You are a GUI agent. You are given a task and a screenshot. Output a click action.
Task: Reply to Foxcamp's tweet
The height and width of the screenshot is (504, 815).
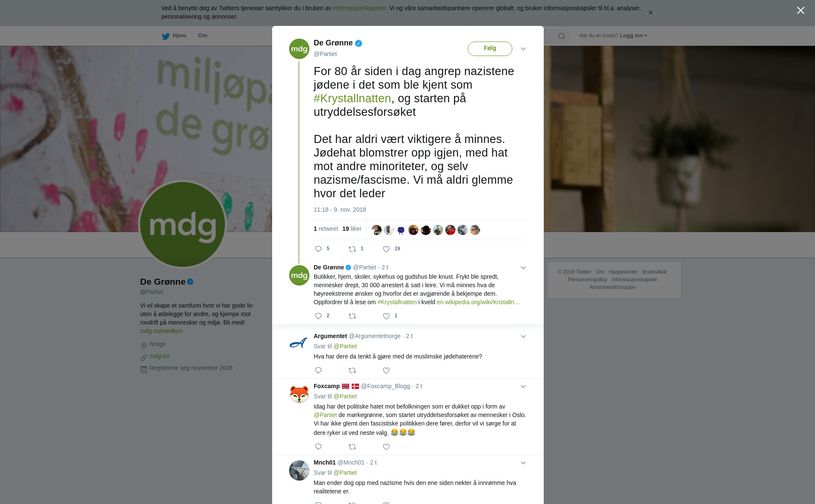(x=318, y=447)
